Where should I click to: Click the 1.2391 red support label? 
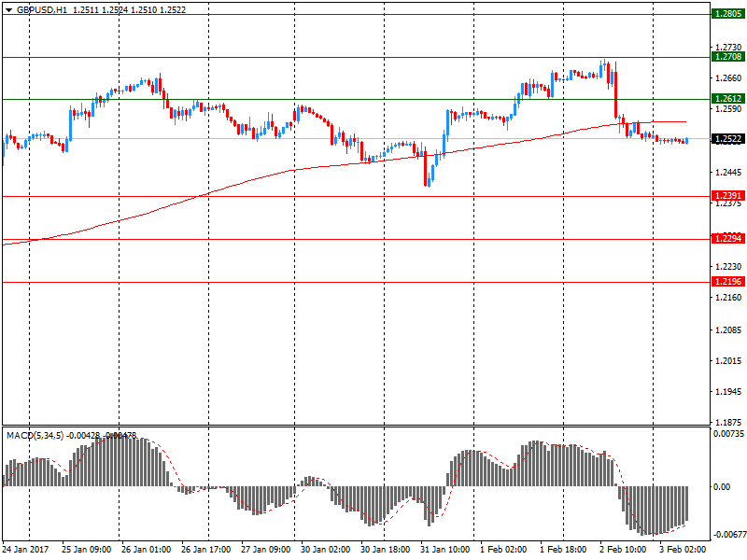click(728, 196)
